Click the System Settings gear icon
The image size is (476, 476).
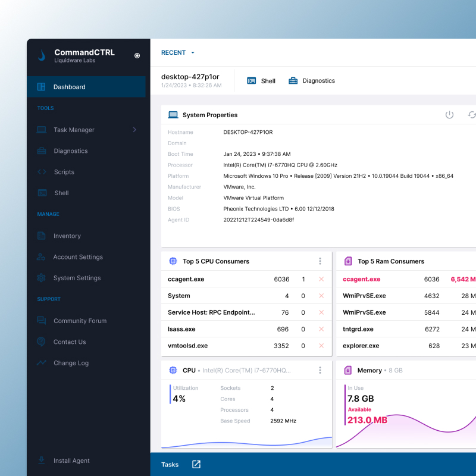[x=41, y=278]
